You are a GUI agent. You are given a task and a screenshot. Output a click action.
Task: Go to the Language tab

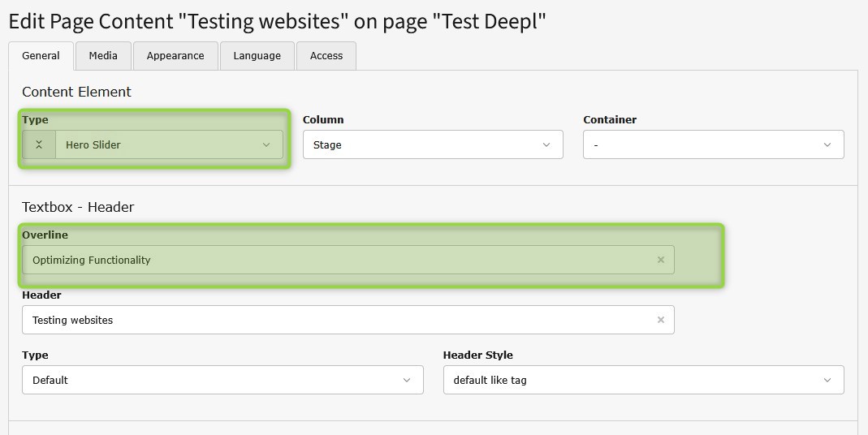click(x=257, y=56)
